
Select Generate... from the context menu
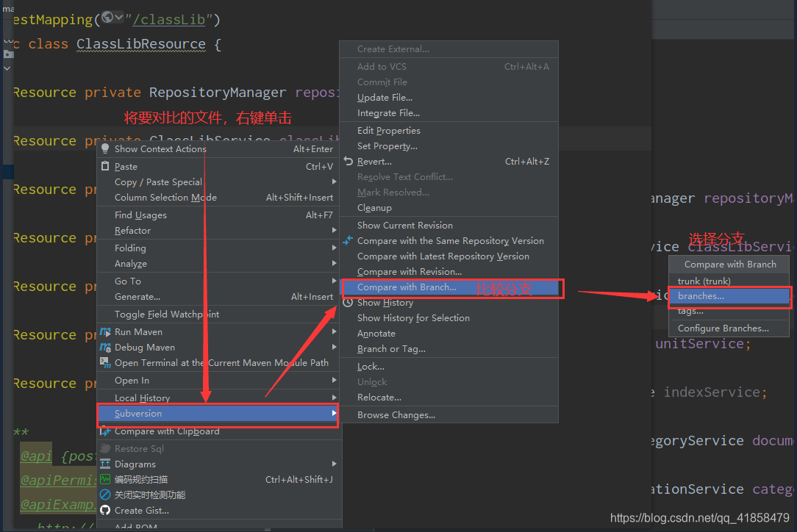(218, 296)
